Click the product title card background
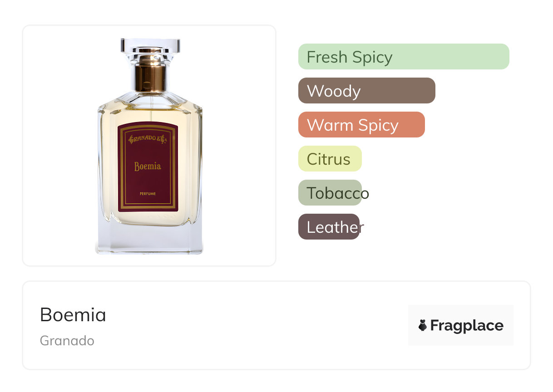This screenshot has height=392, width=553. pos(276,325)
